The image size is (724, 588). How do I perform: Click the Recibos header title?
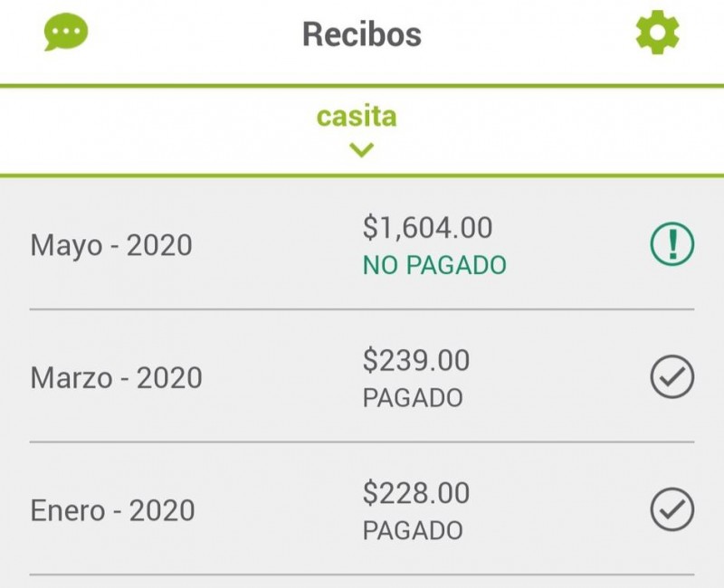tap(362, 34)
